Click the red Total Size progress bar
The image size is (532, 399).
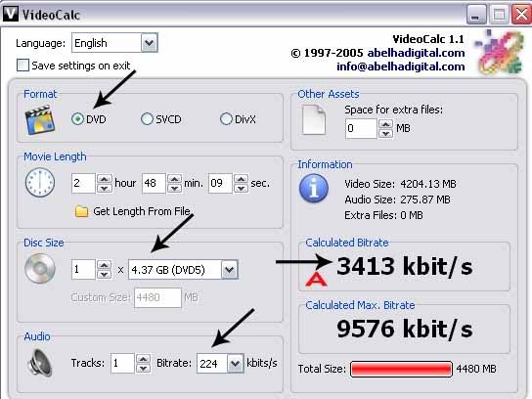coord(401,369)
